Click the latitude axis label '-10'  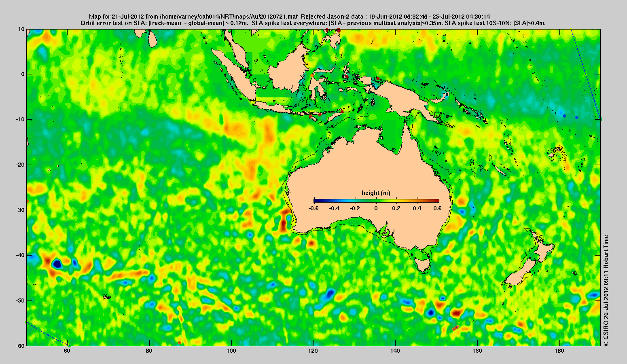click(x=20, y=120)
